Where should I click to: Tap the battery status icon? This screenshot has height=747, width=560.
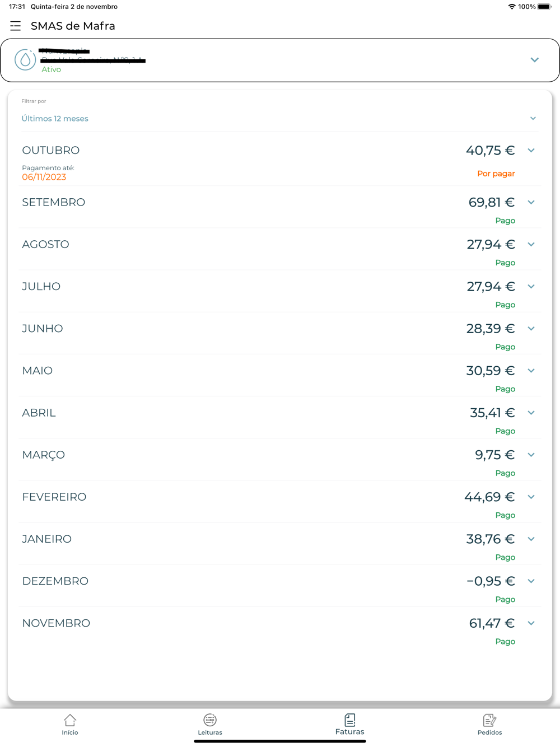pos(544,7)
